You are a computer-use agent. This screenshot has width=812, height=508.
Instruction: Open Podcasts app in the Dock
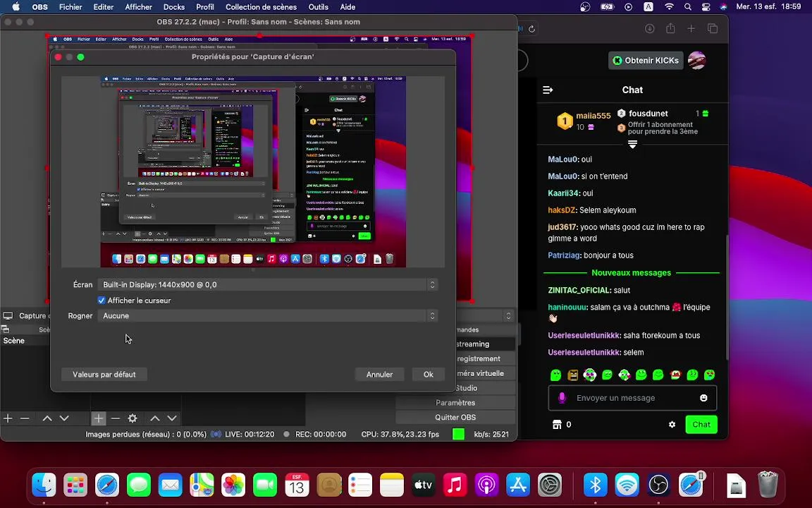pos(486,485)
